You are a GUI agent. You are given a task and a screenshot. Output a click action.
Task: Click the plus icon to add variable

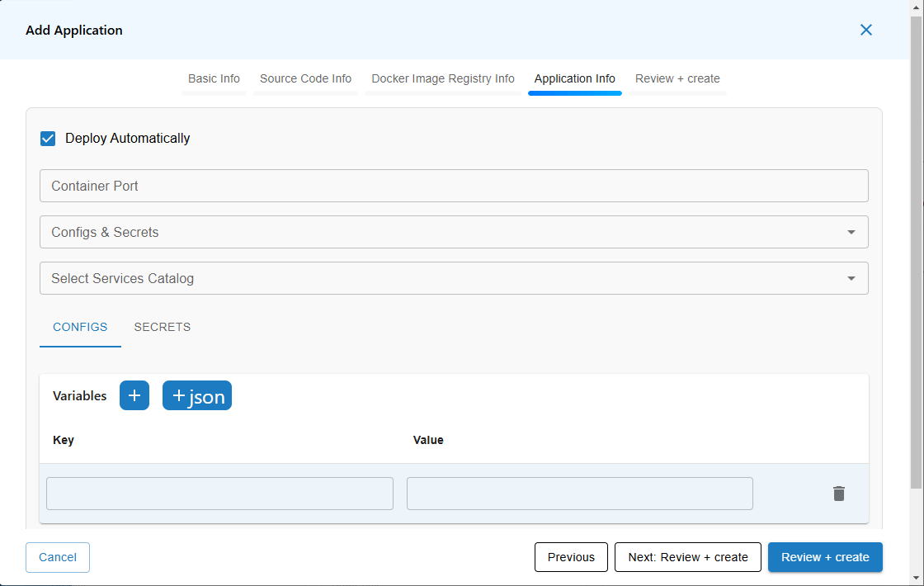(134, 395)
